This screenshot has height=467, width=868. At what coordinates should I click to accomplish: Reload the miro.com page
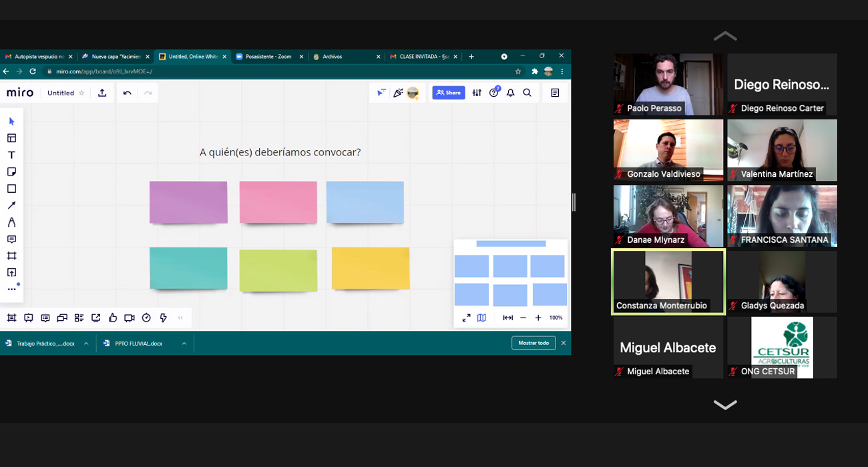[33, 71]
